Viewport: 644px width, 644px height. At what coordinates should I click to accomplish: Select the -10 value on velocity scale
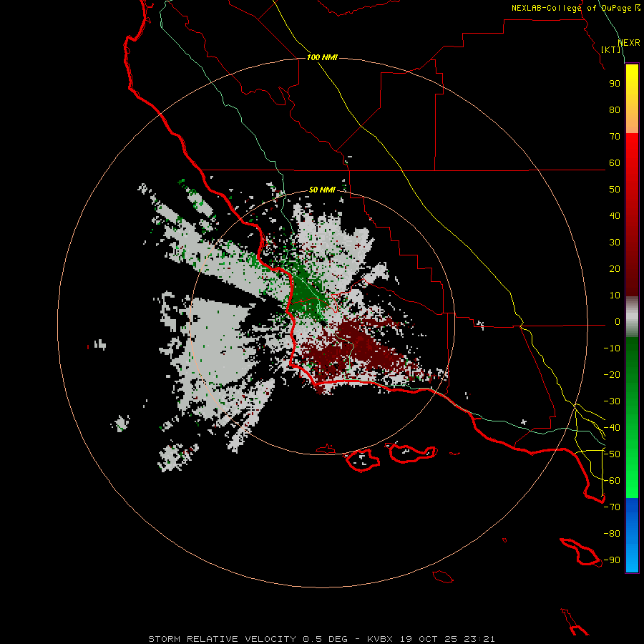click(612, 348)
